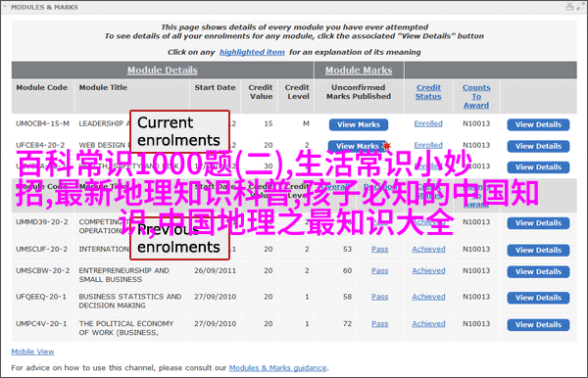Image resolution: width=588 pixels, height=378 pixels.
Task: View Marks for UMOCB4-15-M
Action: [x=359, y=124]
